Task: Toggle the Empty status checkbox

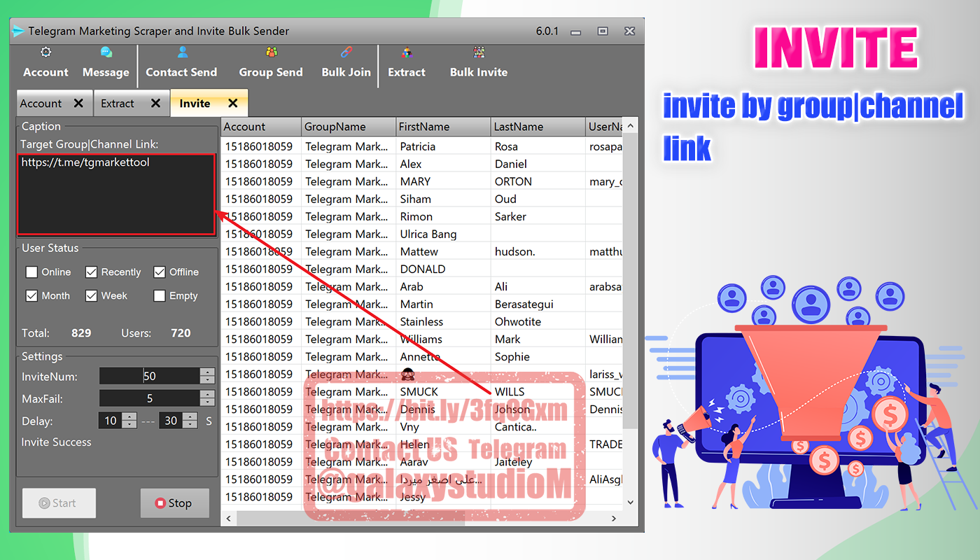Action: (160, 296)
